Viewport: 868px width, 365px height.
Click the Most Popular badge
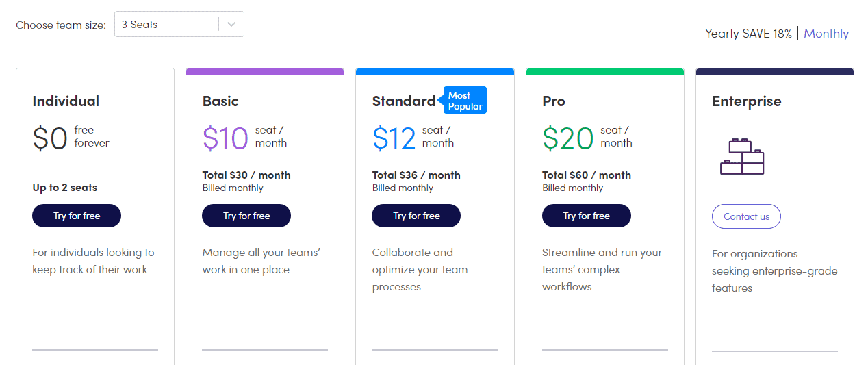(x=465, y=100)
